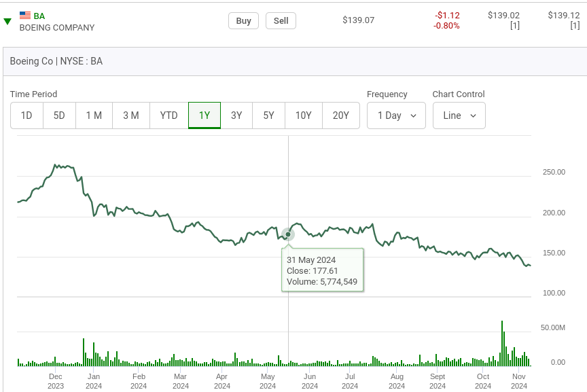
Task: Click the tooltip Volume: 5,774,549 text
Action: (x=322, y=281)
